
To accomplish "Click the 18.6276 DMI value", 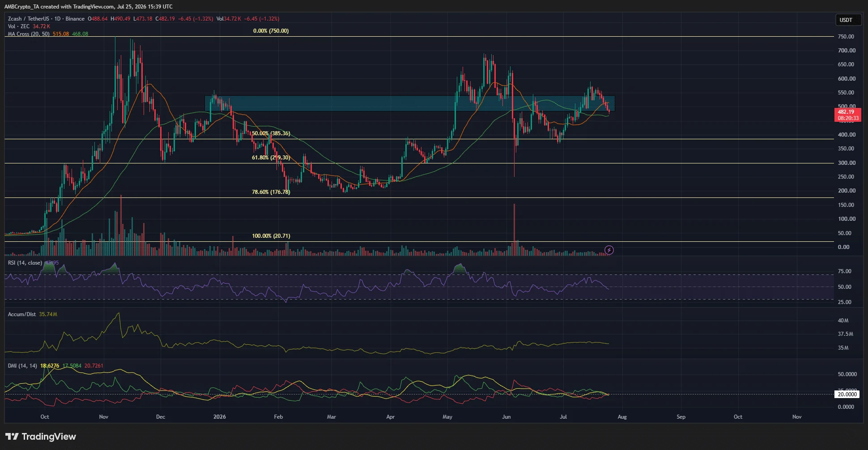I will point(50,366).
